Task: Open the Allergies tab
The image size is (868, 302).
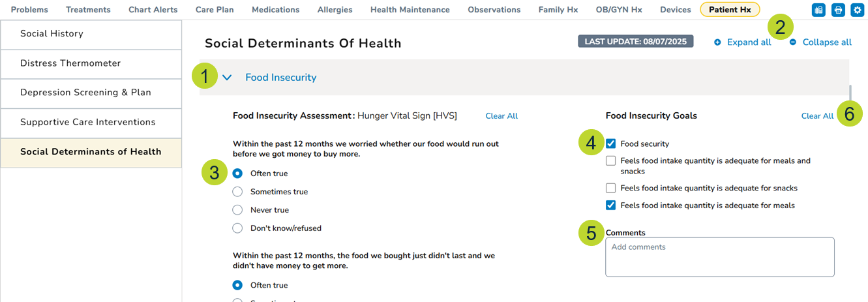Action: tap(335, 10)
